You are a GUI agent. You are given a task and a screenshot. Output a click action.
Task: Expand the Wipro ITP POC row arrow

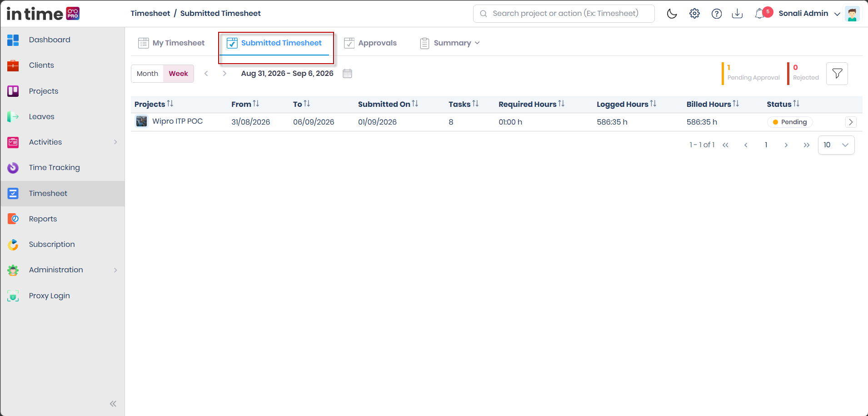pyautogui.click(x=851, y=122)
